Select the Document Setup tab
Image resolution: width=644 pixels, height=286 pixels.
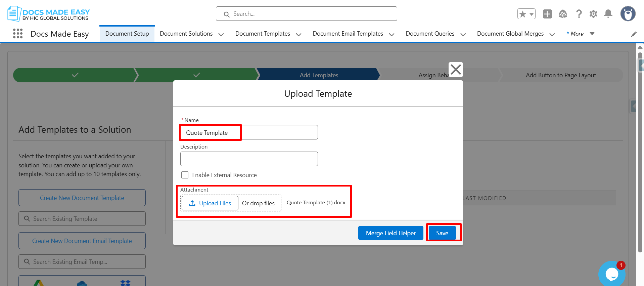127,34
